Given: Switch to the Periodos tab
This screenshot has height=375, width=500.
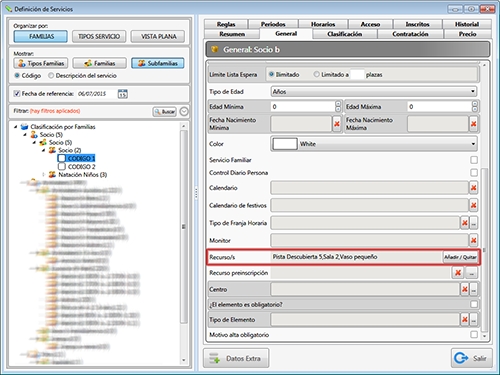Looking at the screenshot, I should point(273,24).
